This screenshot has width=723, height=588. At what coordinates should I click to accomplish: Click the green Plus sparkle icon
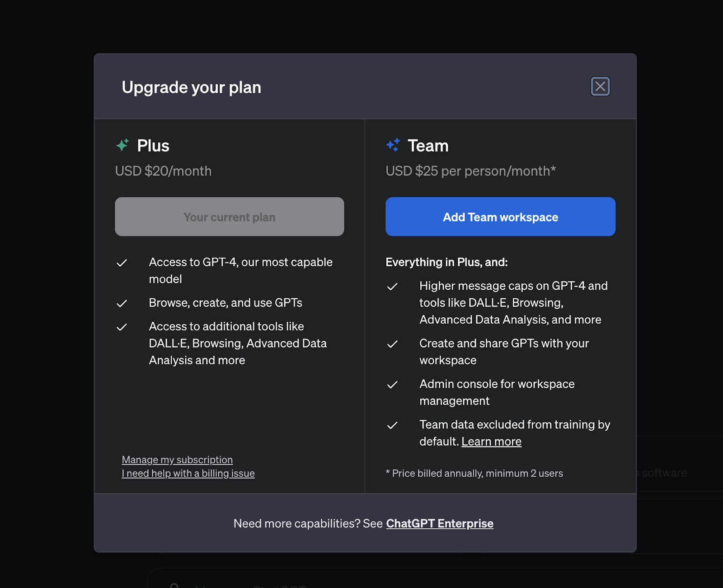[x=122, y=145]
